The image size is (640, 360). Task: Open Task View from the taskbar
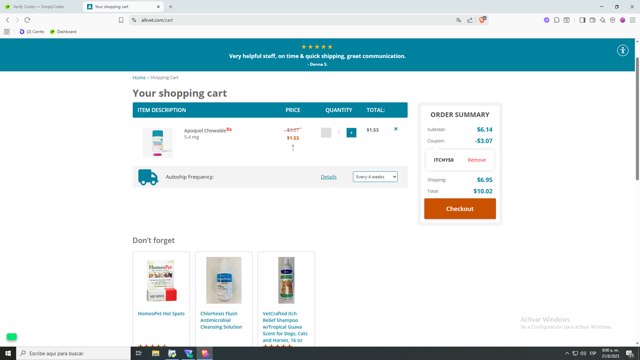(x=139, y=353)
